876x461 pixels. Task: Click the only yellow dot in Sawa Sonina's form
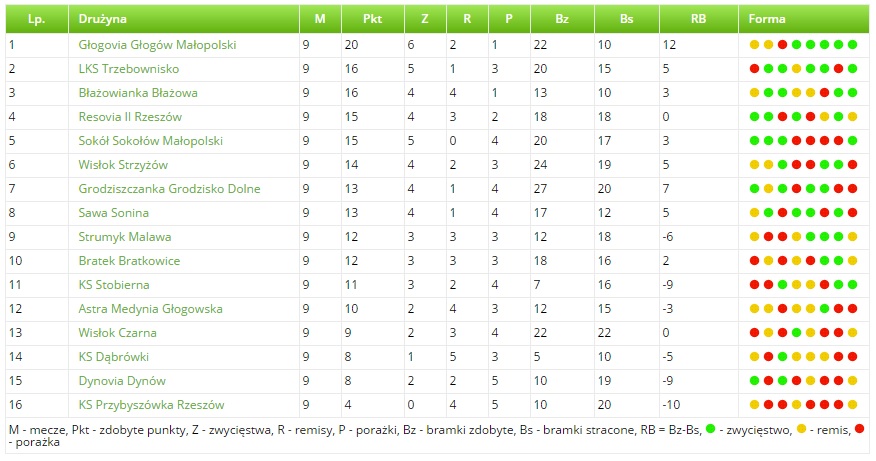(x=755, y=213)
